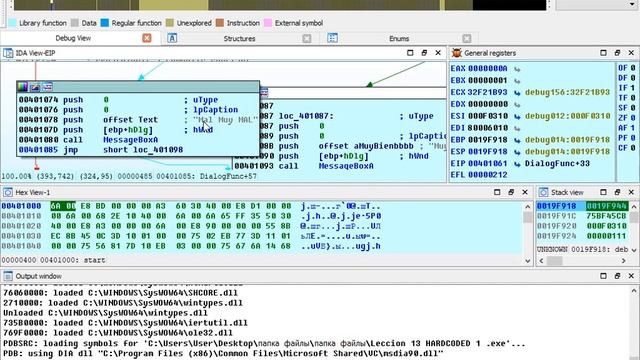Click the Stack view panel icon
This screenshot has height=360, width=640.
click(543, 192)
